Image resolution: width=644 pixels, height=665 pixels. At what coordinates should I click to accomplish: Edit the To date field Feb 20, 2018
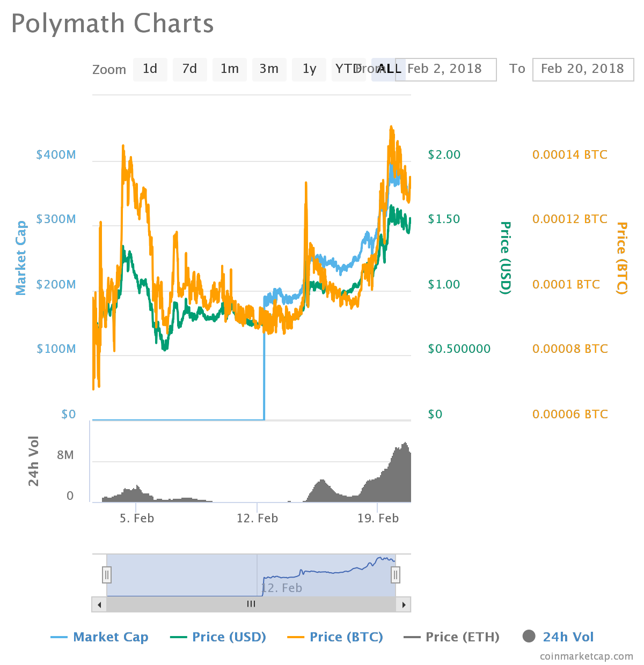click(x=583, y=69)
